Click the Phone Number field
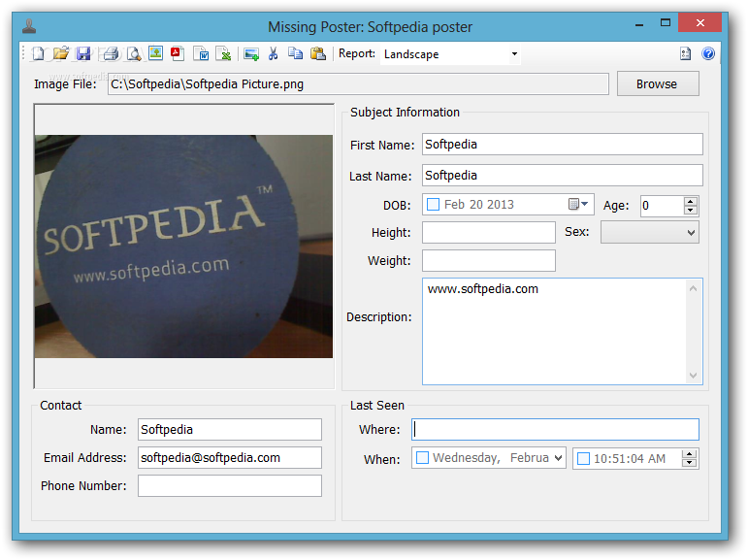This screenshot has height=560, width=748. 230,486
